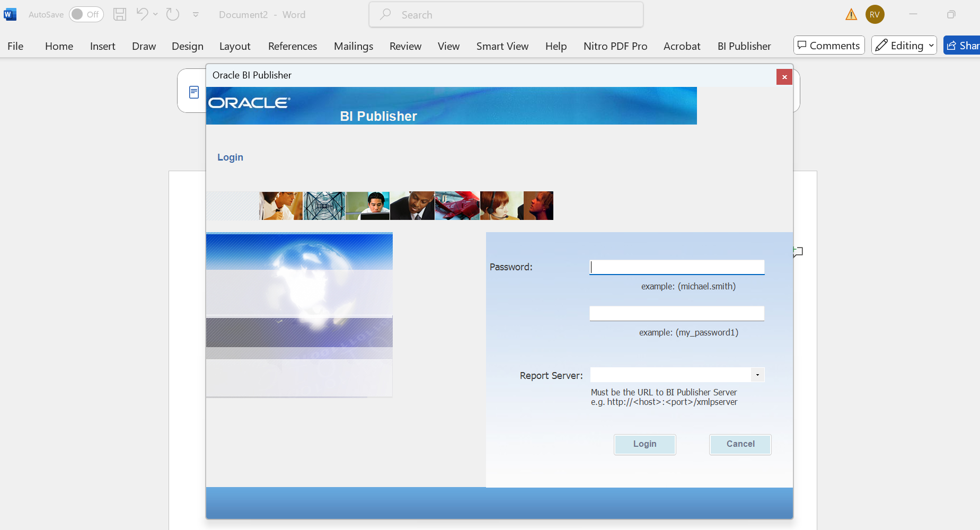Switch to the BI Publisher tab

tap(744, 46)
